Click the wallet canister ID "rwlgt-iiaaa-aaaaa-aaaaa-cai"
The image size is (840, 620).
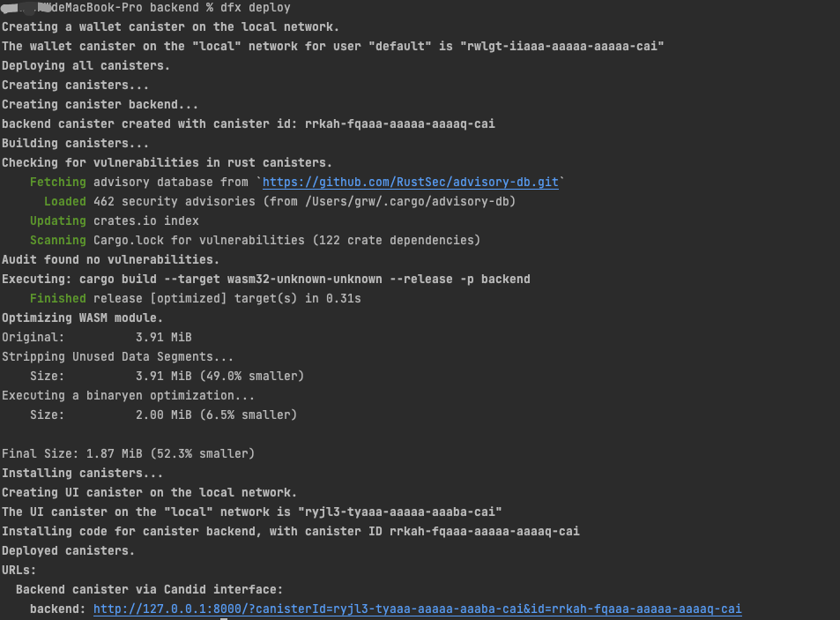[x=561, y=46]
